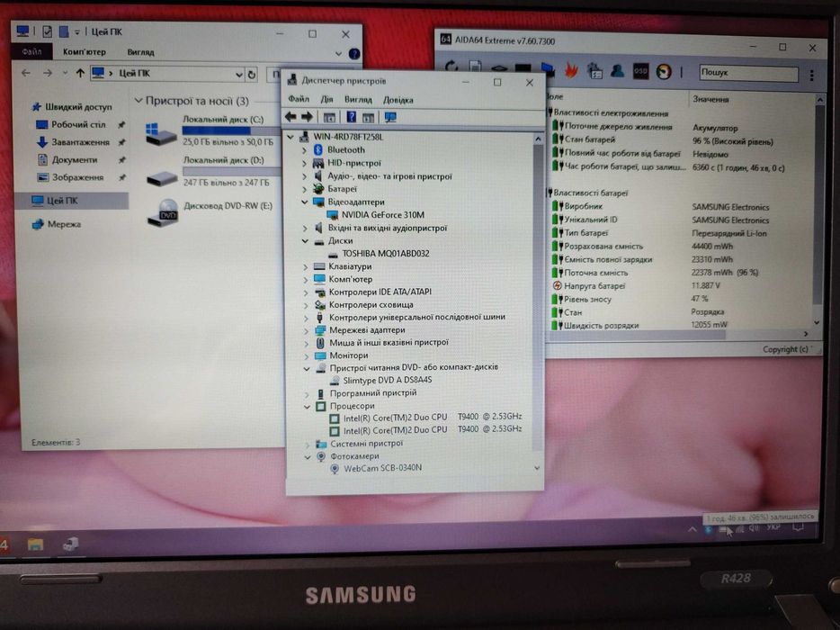Open the Дія menu in Device Manager
The image size is (840, 630).
click(326, 99)
